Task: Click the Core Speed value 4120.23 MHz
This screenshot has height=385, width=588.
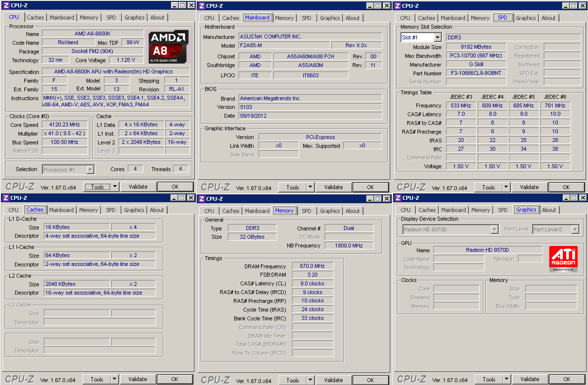Action: [65, 124]
